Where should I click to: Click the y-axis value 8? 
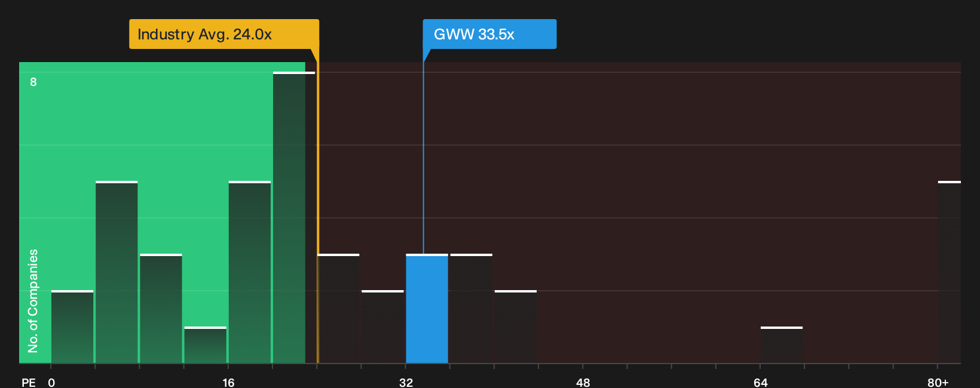point(33,82)
